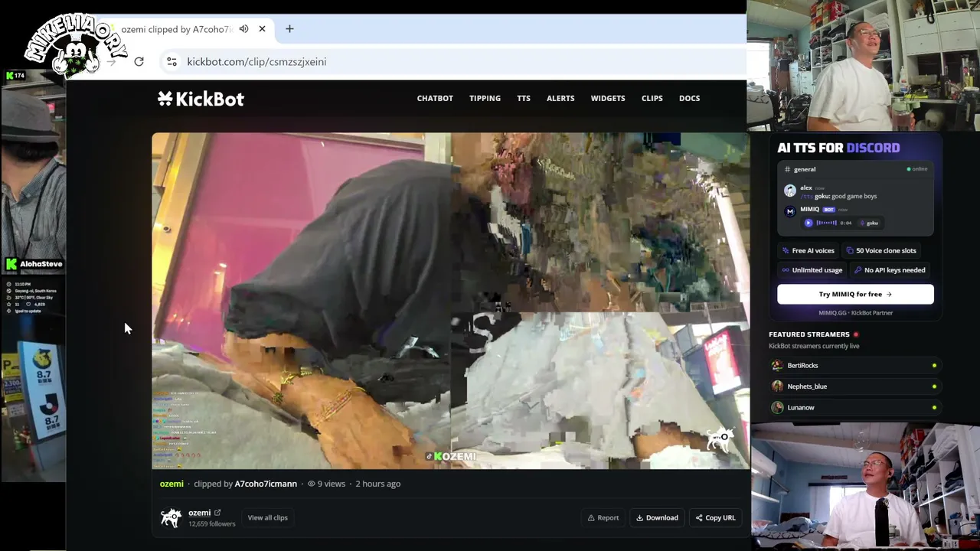Image resolution: width=980 pixels, height=551 pixels.
Task: Click the Try MIMIQ for free button
Action: (x=855, y=295)
